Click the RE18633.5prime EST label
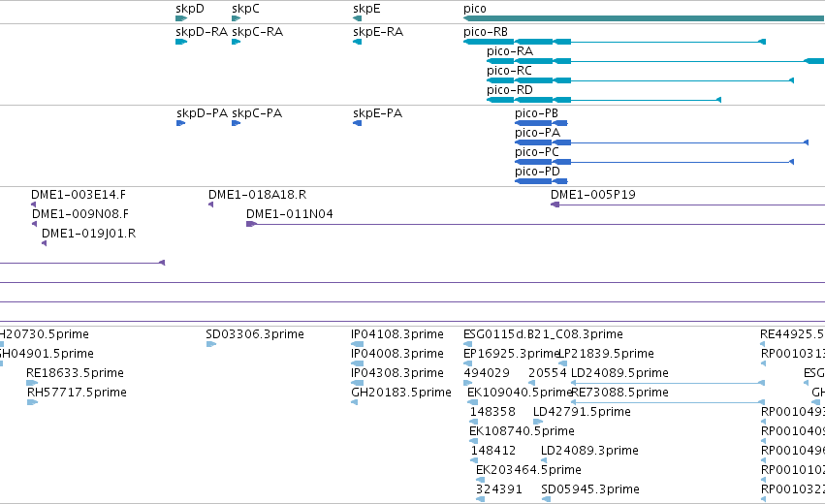Screen dimensions: 825x504 coord(75,373)
